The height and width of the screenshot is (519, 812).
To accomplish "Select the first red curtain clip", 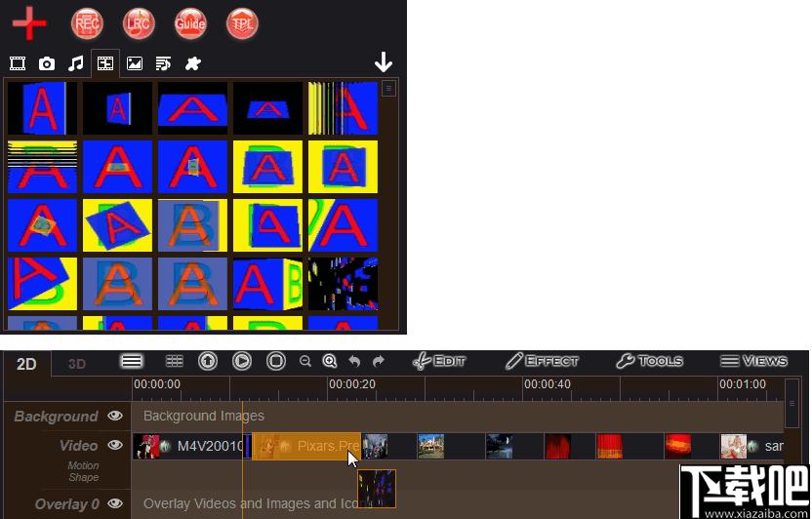I will pos(557,447).
